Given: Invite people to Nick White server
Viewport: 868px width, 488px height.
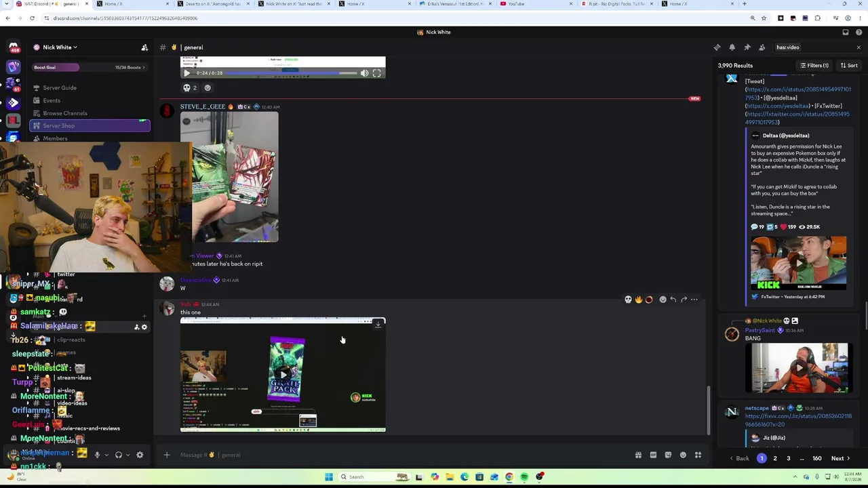Looking at the screenshot, I should (144, 47).
